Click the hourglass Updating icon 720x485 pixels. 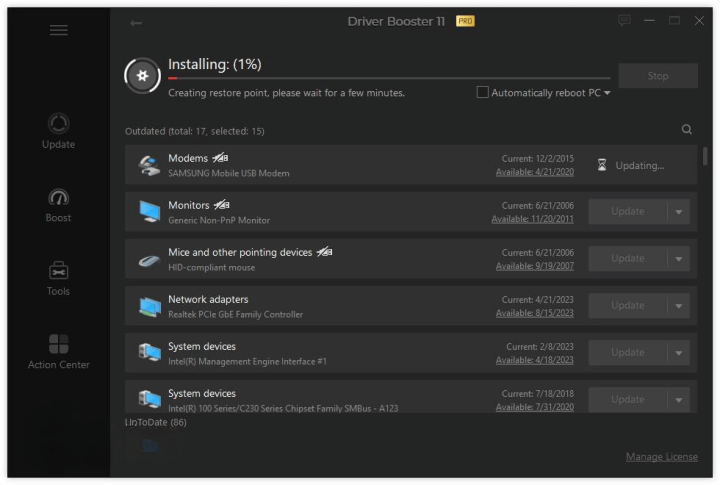coord(602,165)
